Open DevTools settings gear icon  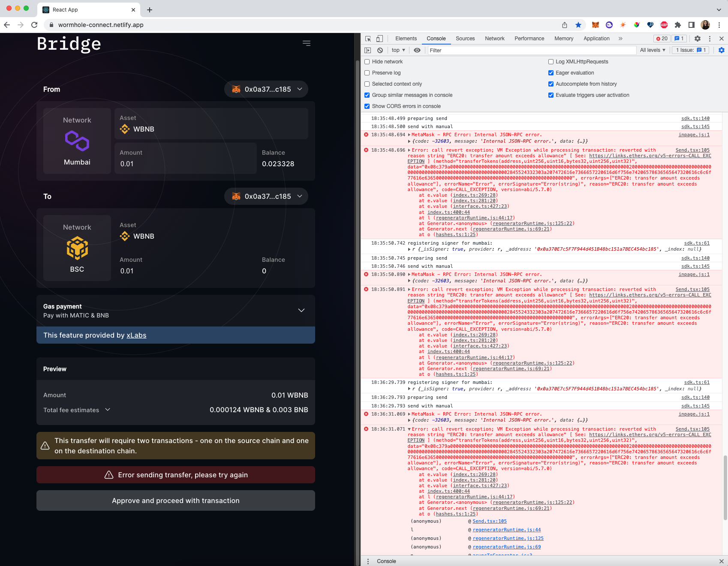point(698,39)
